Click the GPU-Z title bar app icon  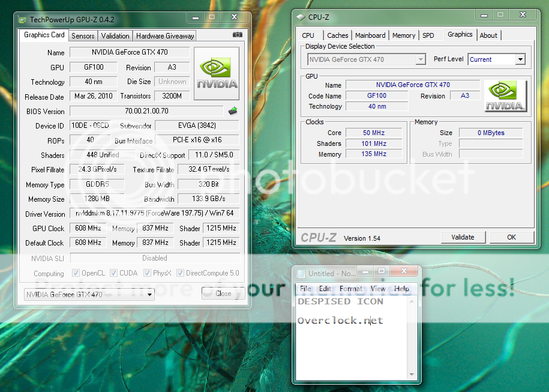tap(22, 20)
